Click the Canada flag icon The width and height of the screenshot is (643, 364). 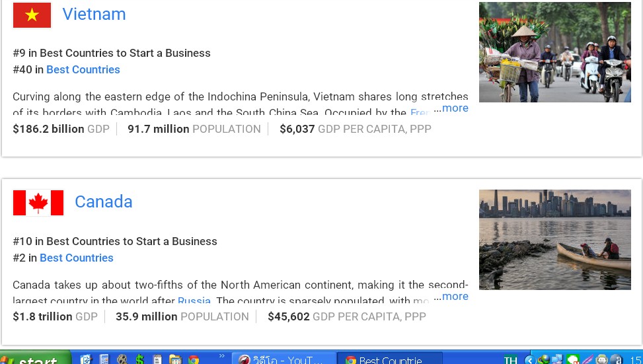click(38, 203)
